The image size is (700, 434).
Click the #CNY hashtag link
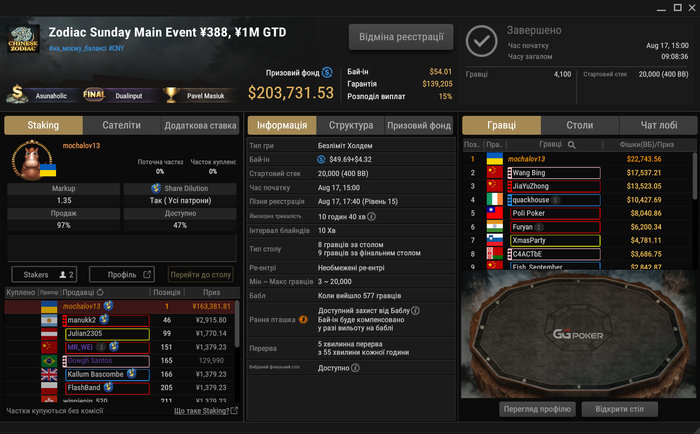(117, 48)
